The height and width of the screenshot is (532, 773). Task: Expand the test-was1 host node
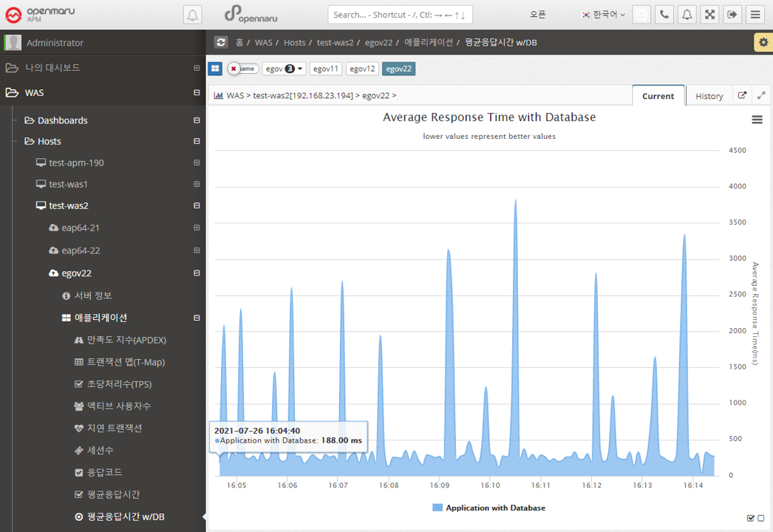(197, 184)
